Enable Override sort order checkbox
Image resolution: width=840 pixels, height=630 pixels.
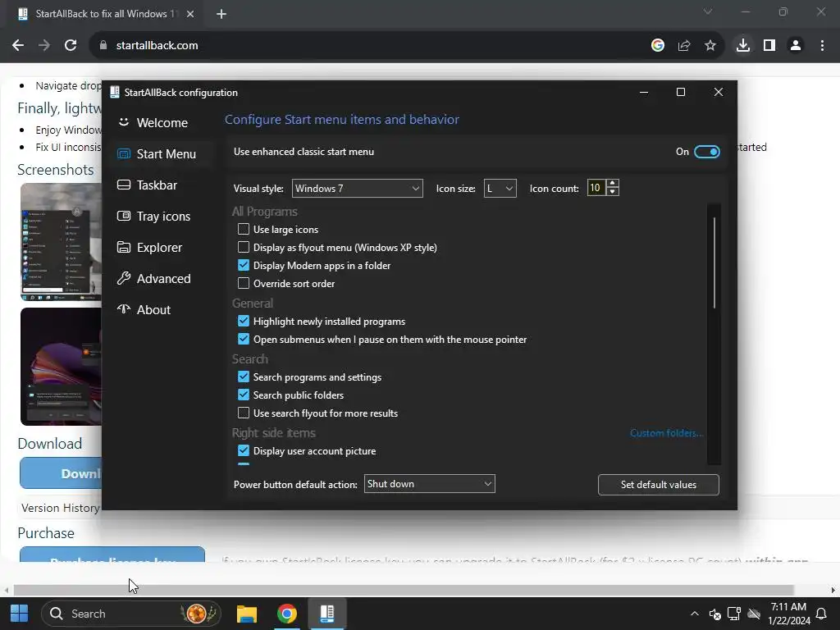(x=243, y=283)
